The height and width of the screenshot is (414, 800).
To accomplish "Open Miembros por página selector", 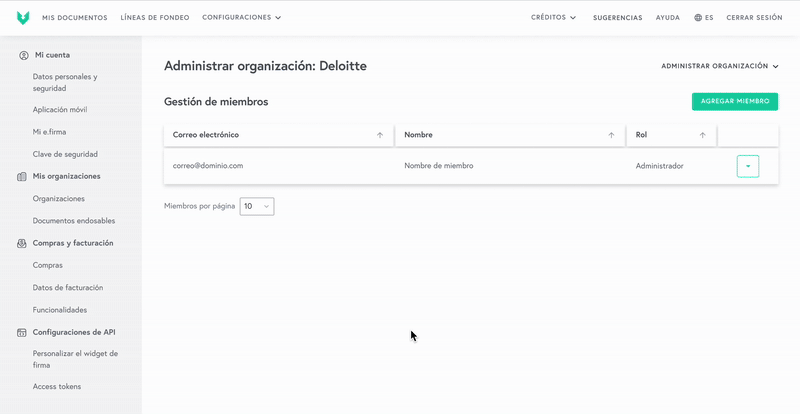I will point(257,206).
